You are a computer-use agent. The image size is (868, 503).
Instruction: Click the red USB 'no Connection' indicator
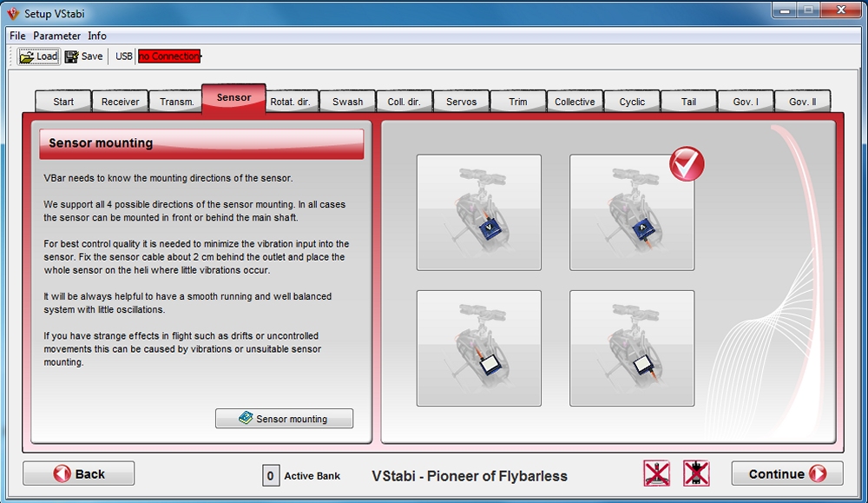coord(169,56)
